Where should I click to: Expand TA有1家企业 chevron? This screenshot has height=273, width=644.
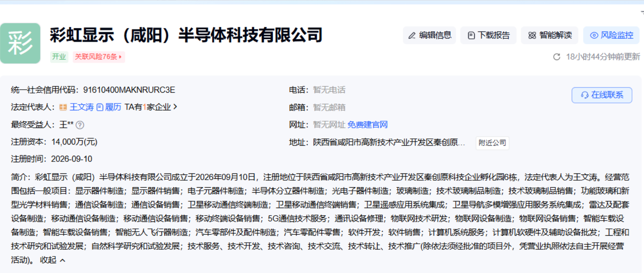click(x=175, y=107)
